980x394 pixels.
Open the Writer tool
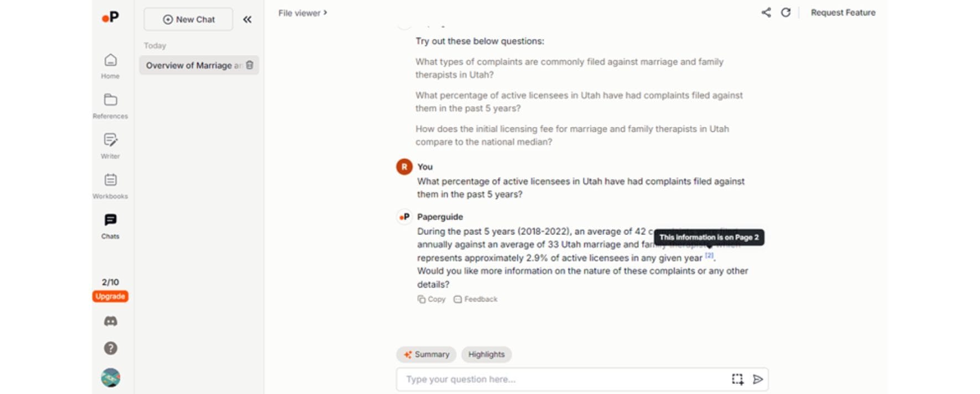point(110,145)
